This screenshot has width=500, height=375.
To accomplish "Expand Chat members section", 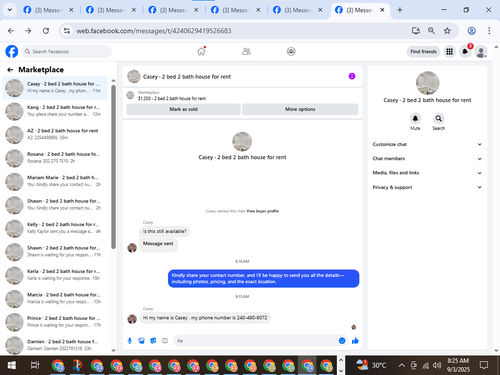I will point(427,159).
